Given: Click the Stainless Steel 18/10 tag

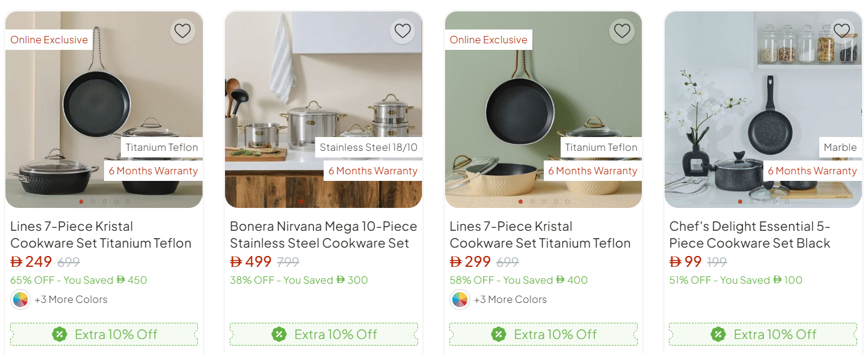Looking at the screenshot, I should [368, 147].
